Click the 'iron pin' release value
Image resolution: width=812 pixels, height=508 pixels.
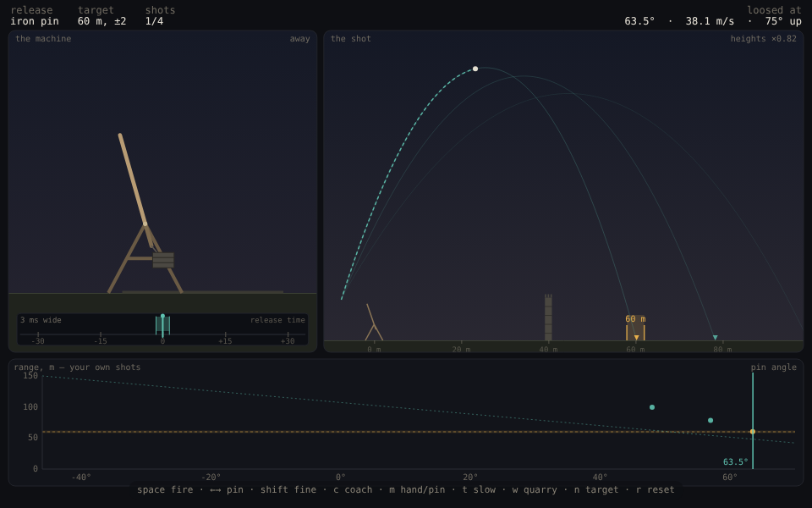[35, 21]
